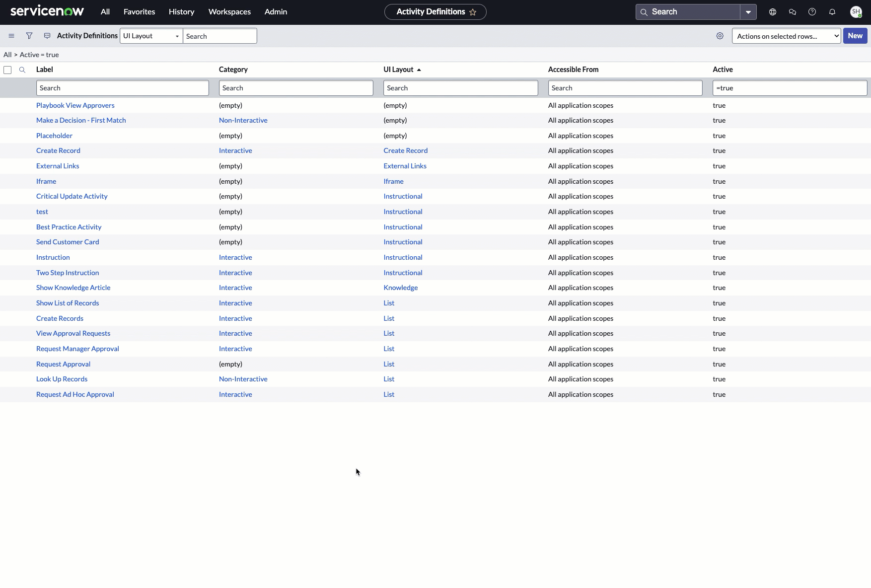871x588 pixels.
Task: Sort by the Category column header
Action: point(233,70)
